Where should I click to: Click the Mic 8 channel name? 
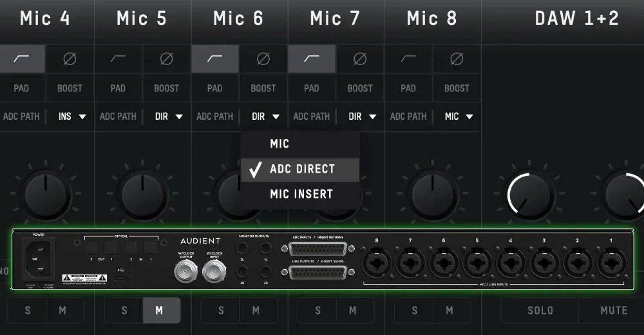pyautogui.click(x=431, y=19)
